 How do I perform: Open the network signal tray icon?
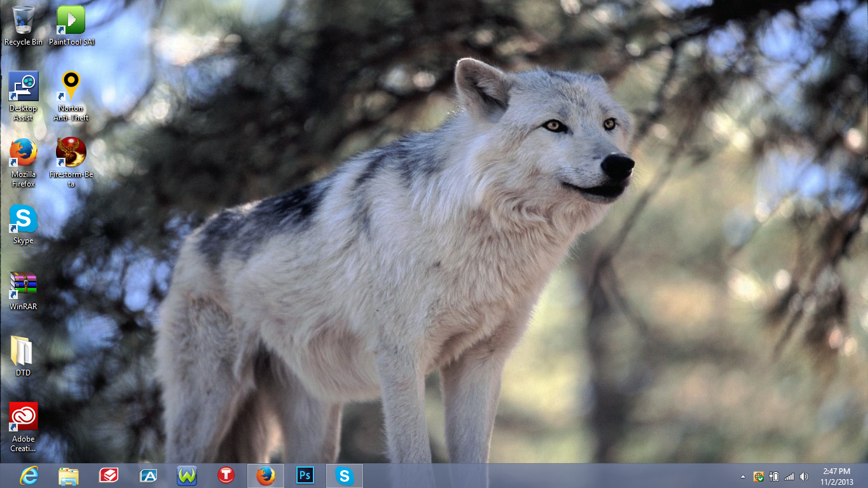[789, 477]
